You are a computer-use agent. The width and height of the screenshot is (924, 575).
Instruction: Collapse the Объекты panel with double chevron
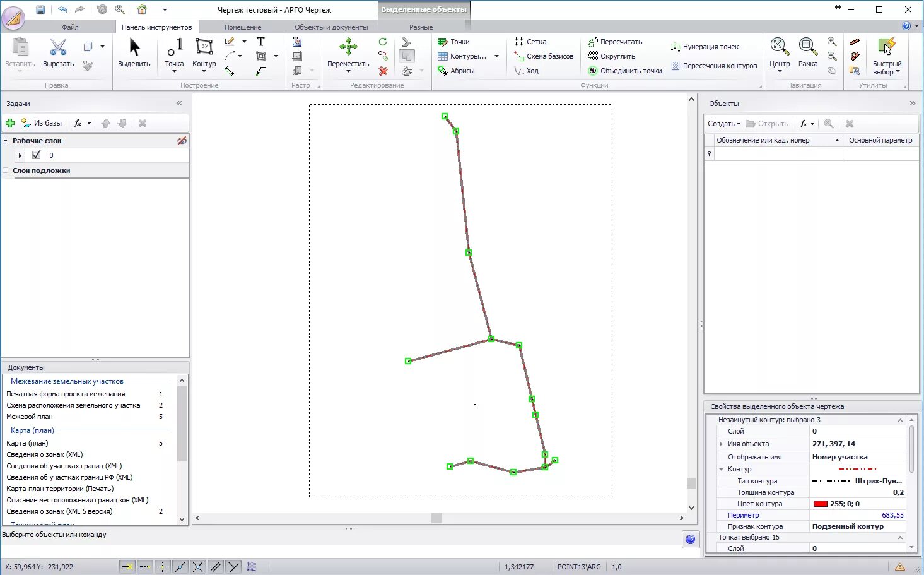[912, 103]
